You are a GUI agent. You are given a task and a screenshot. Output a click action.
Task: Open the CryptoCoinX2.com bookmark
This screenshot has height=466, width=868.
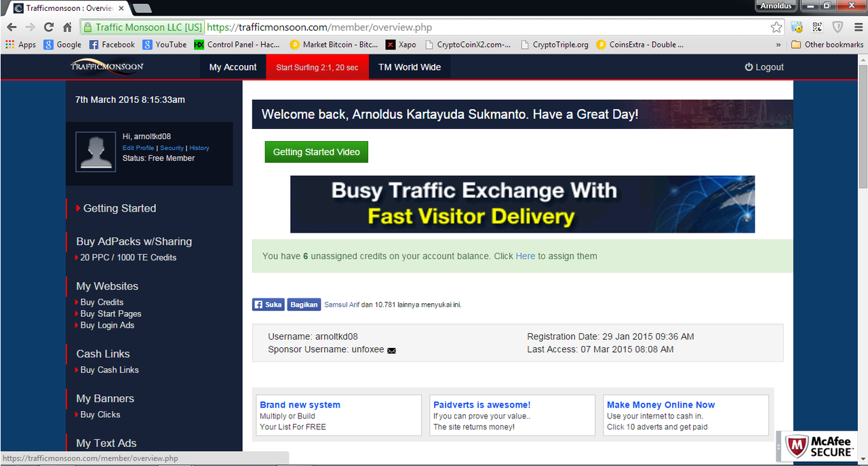pos(468,45)
